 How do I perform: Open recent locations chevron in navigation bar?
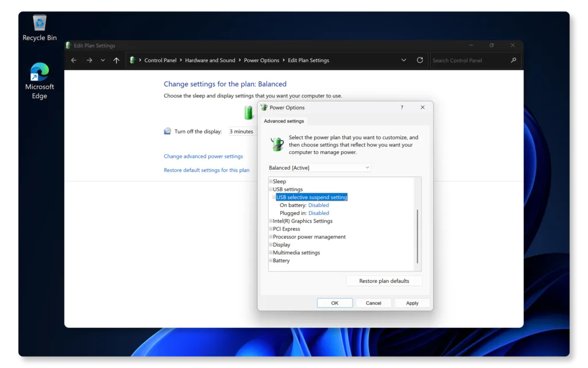click(x=103, y=60)
